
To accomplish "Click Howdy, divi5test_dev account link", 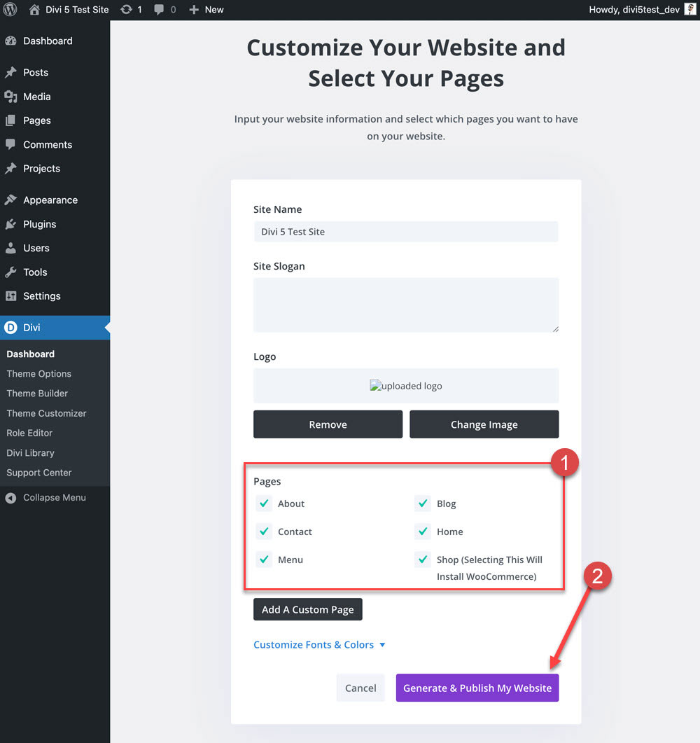I will coord(634,10).
